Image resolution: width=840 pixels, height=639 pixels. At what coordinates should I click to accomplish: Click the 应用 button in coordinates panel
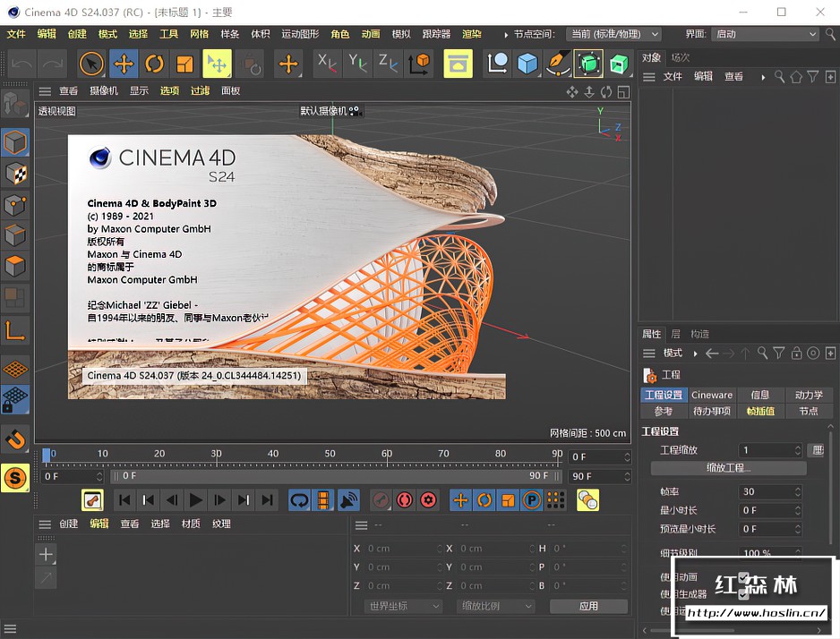point(588,606)
